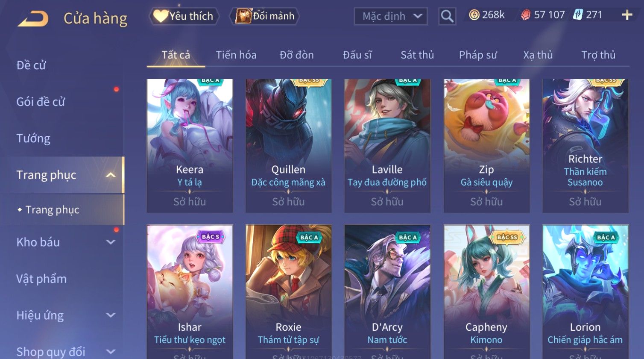The width and height of the screenshot is (644, 359).
Task: Tap the red ruby currency icon
Action: [525, 15]
